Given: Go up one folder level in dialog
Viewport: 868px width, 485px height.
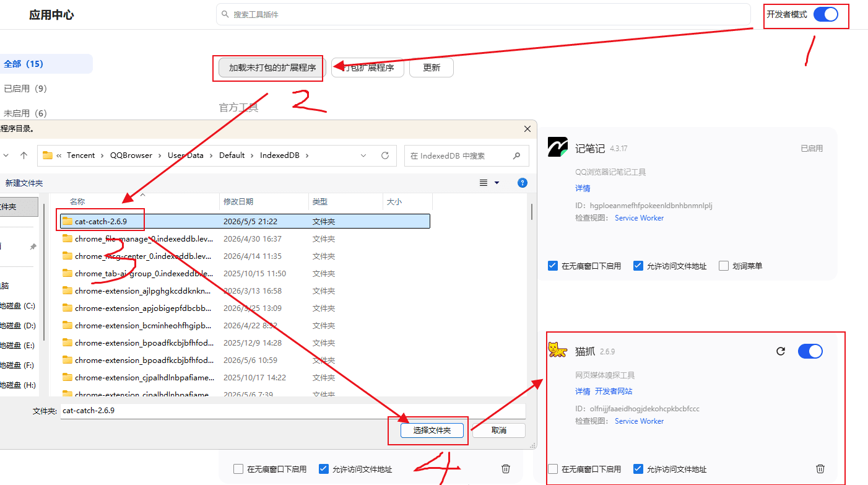Looking at the screenshot, I should (24, 155).
